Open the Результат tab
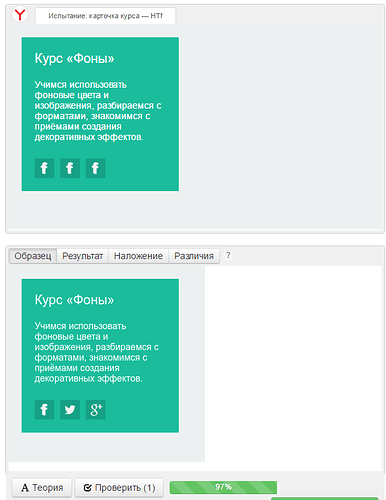The image size is (386, 500). click(82, 256)
